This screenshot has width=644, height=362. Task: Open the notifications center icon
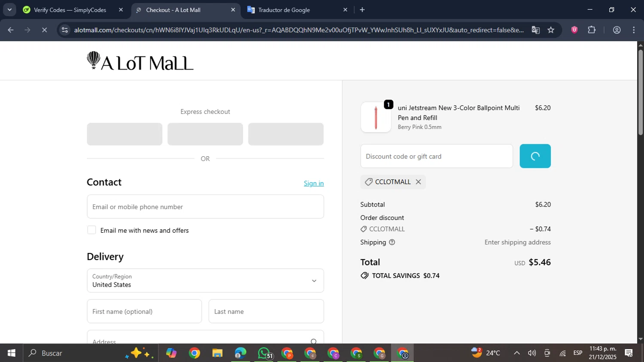point(629,353)
